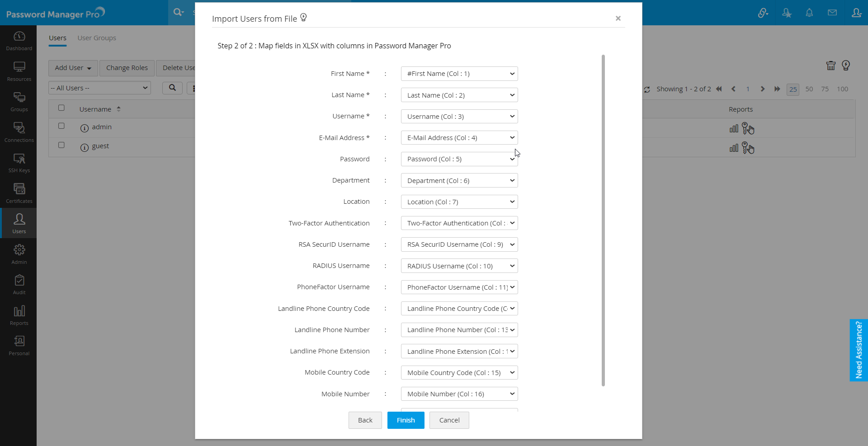Click the search magnifier button in users toolbar
The image size is (868, 446).
(x=172, y=88)
